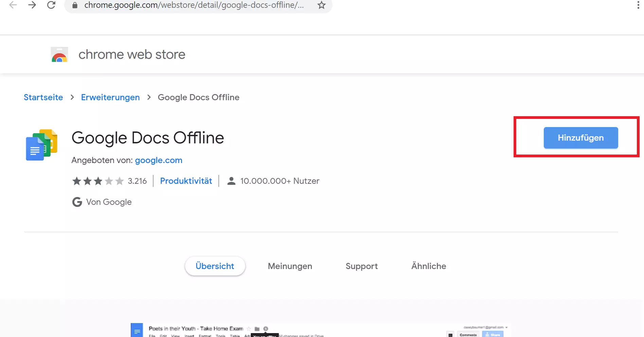Click the Chrome Web Store logo
This screenshot has height=337, width=644.
click(x=59, y=55)
